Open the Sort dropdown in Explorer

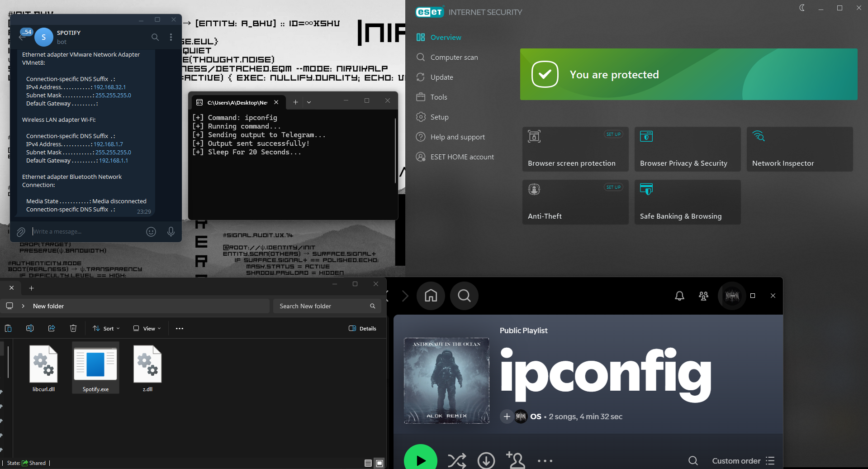[x=106, y=328]
